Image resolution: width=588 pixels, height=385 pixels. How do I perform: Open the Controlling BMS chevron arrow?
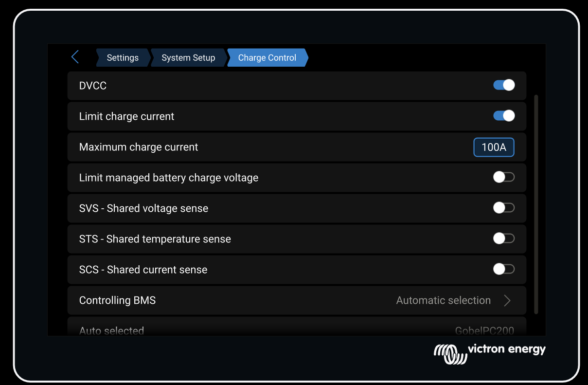point(507,300)
